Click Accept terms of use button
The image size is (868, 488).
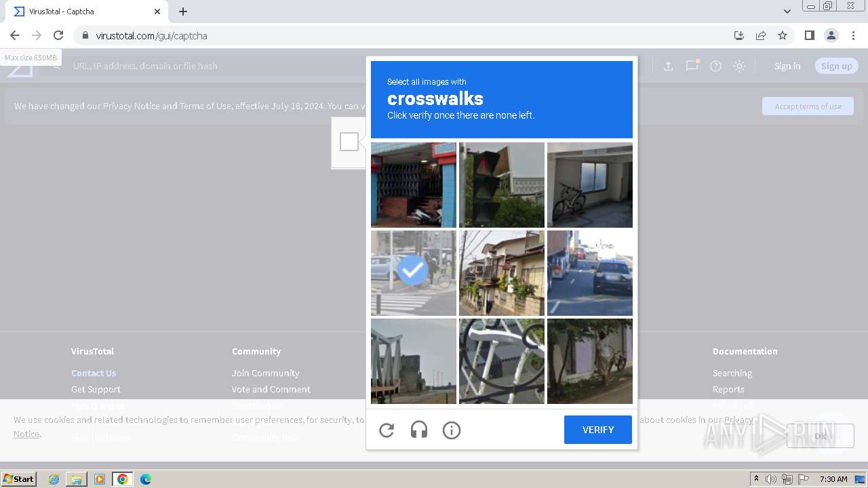click(808, 106)
